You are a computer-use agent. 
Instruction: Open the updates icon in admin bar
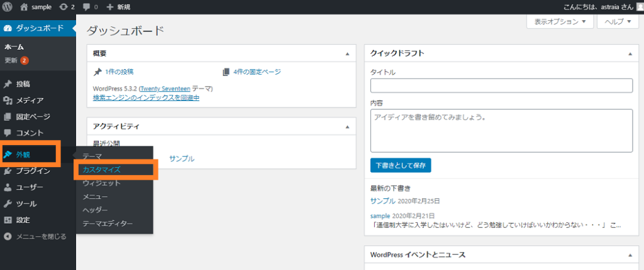pos(64,7)
